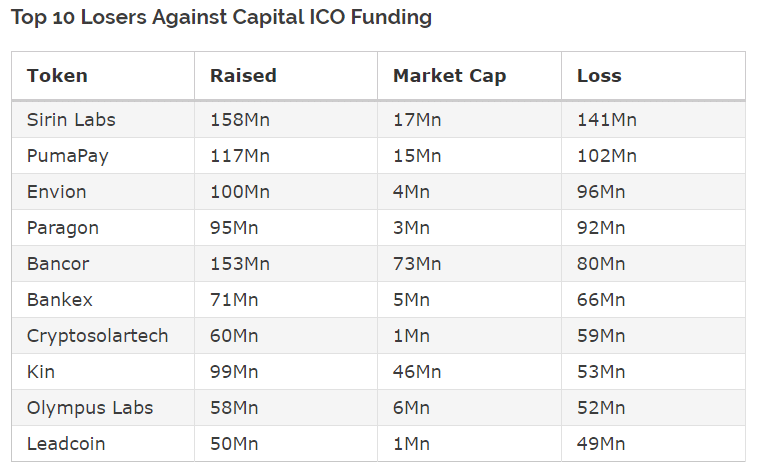Select the Sirin Labs token cell
This screenshot has width=760, height=471.
[x=71, y=120]
